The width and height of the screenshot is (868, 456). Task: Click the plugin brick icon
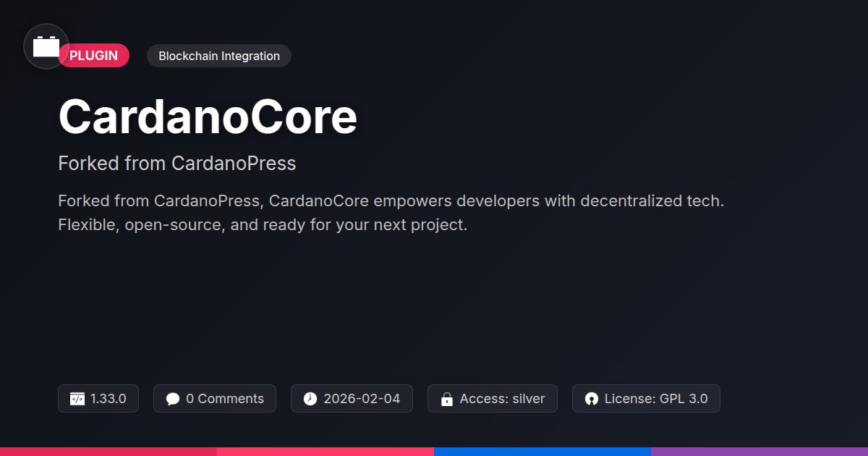(46, 46)
